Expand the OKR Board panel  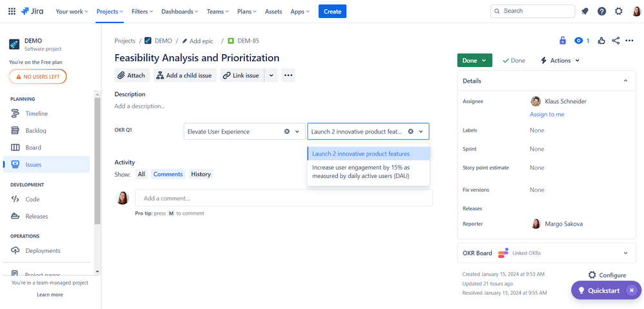[x=625, y=253]
